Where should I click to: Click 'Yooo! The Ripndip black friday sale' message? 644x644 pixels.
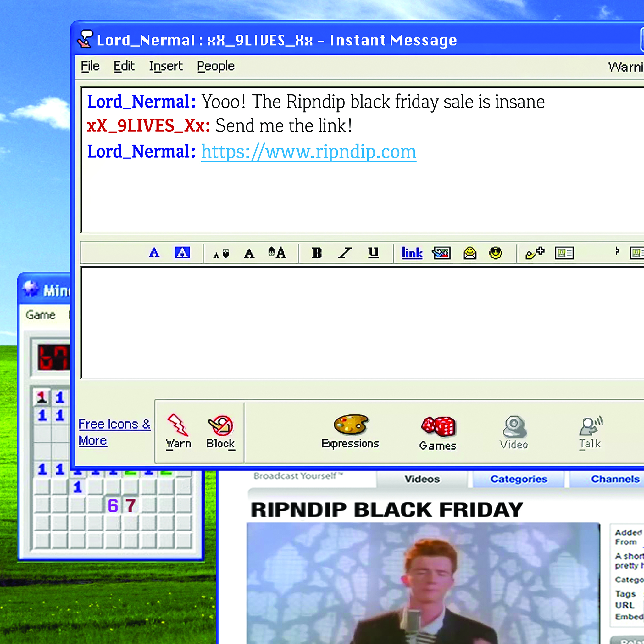(x=373, y=101)
